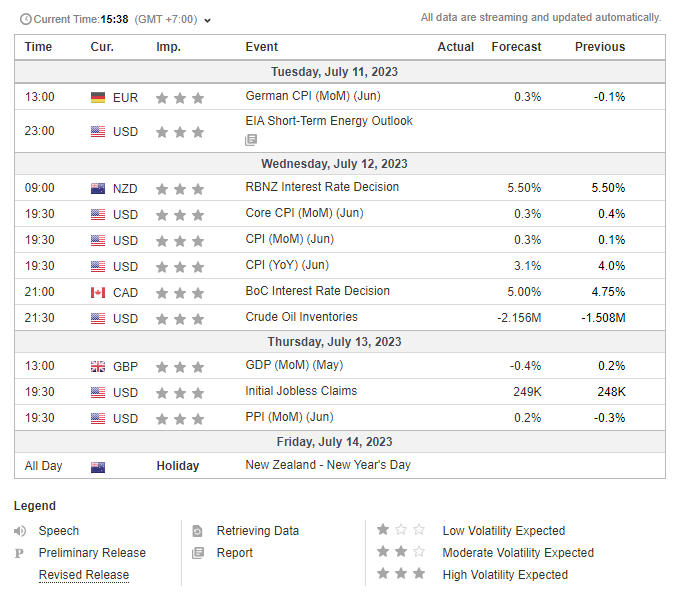The width and height of the screenshot is (673, 601).
Task: Click the UK flag beside GBP
Action: (98, 367)
